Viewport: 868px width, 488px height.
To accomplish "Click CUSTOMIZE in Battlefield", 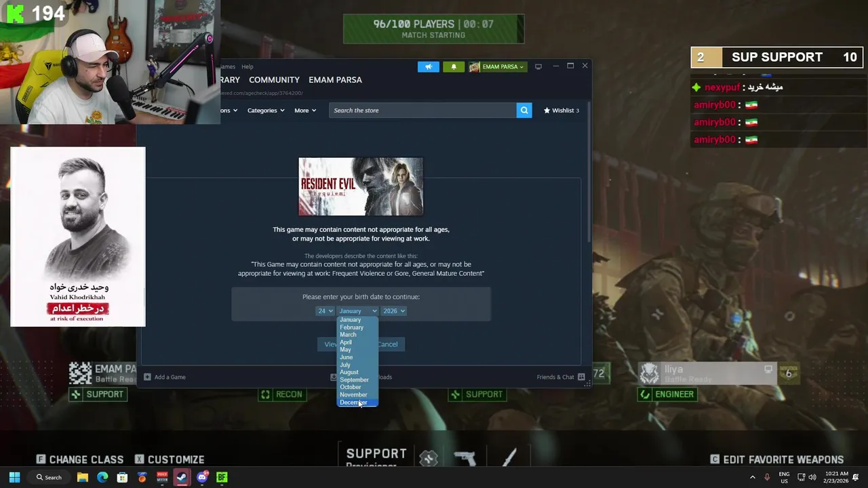I will coord(170,460).
